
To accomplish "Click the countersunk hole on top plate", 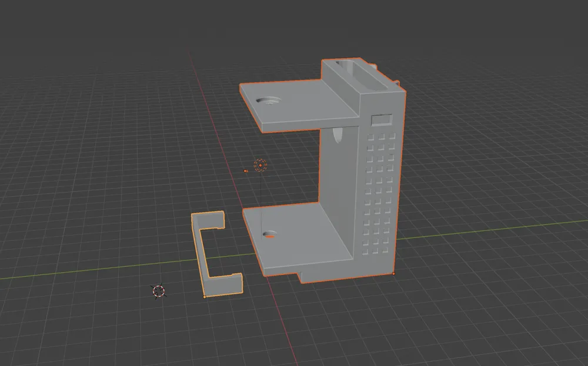I will (x=269, y=101).
